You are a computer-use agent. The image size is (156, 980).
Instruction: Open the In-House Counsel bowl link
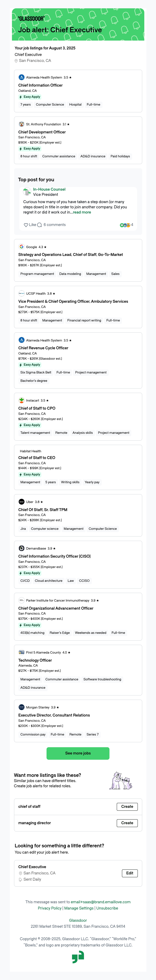(49, 189)
